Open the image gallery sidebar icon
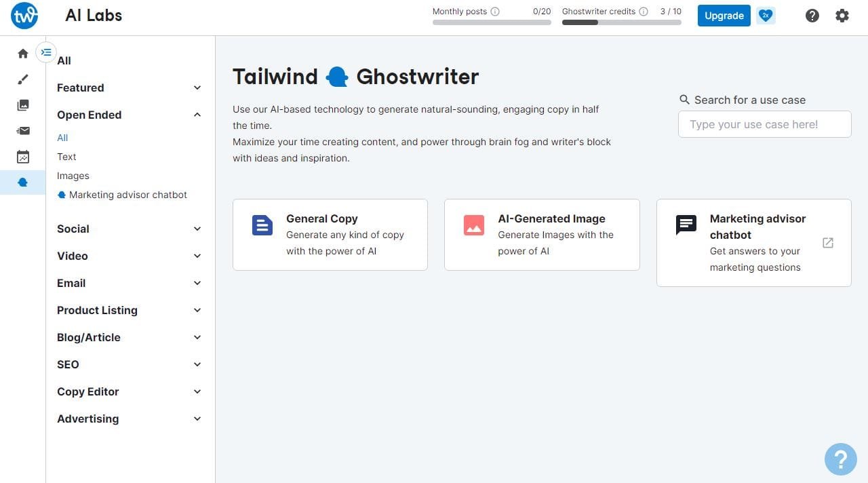The image size is (868, 483). tap(23, 105)
